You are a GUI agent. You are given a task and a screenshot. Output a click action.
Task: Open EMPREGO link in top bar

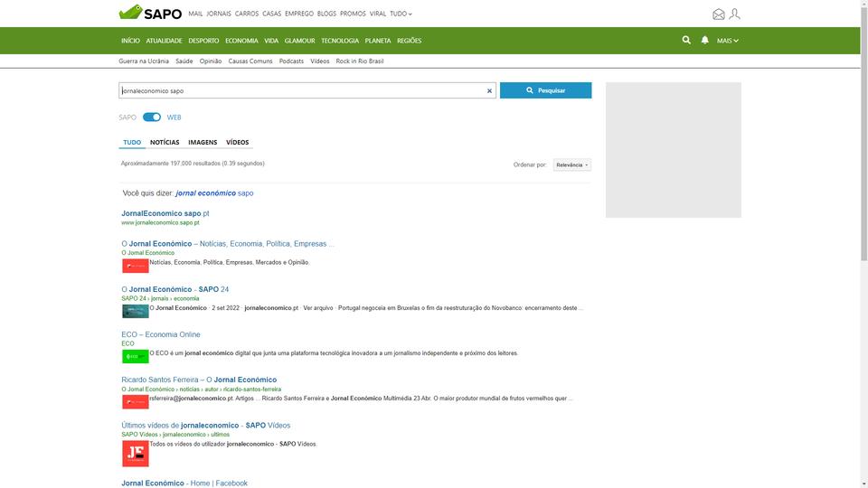[x=299, y=14]
